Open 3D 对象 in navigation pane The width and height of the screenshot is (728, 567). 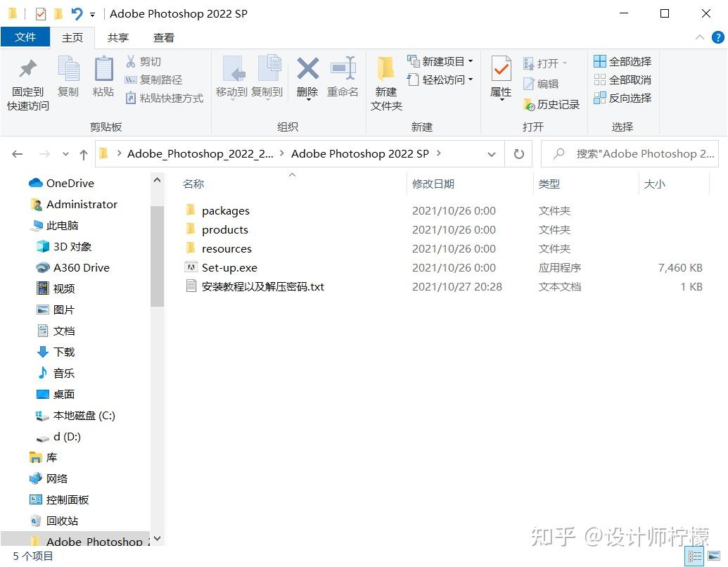pos(72,247)
